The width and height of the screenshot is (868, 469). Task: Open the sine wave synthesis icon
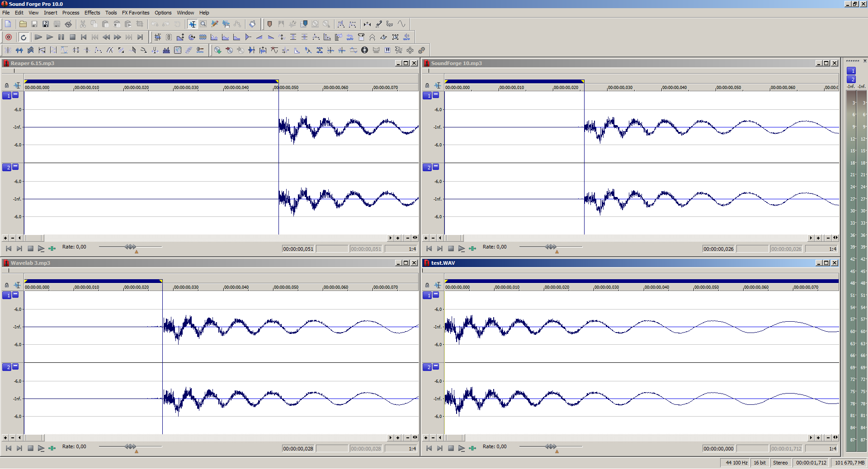pos(401,24)
